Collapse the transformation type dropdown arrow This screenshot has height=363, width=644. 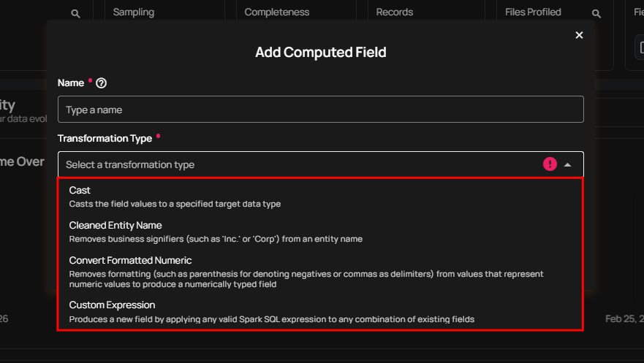click(568, 165)
